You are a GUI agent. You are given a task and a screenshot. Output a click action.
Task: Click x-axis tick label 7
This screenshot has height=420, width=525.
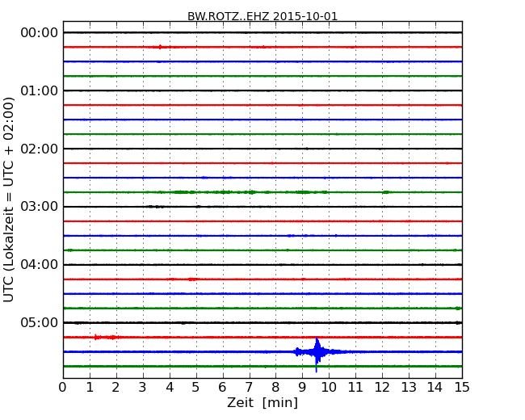click(249, 388)
